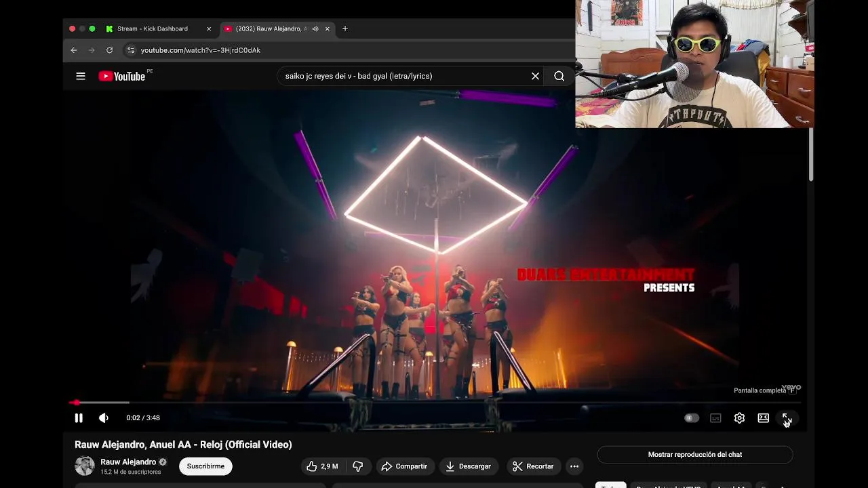Mute tab via the audio speaker indicator
The height and width of the screenshot is (488, 868).
tap(315, 28)
